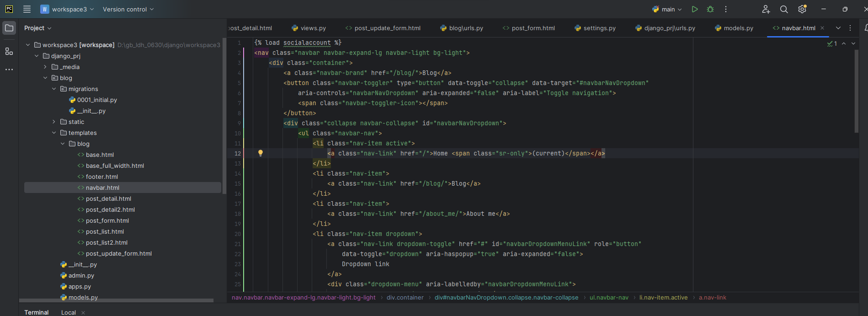868x316 pixels.
Task: Open inspections widget showing 1 typo
Action: [x=832, y=43]
